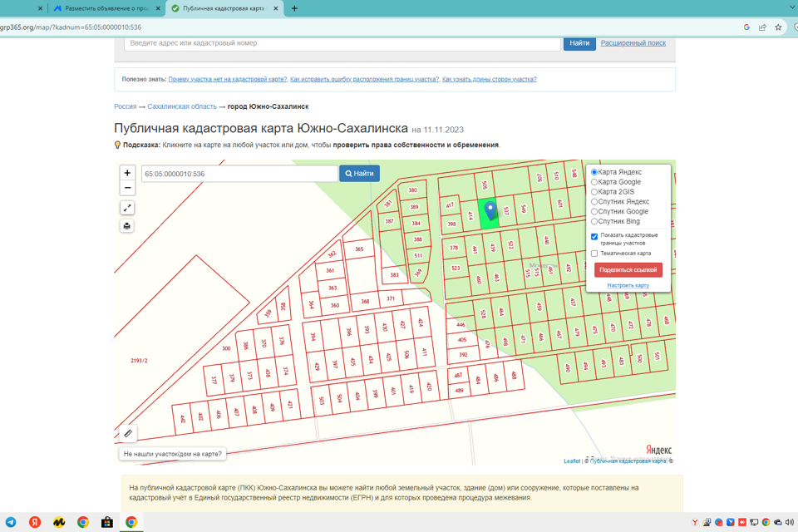Select the Карта Google radio option
The width and height of the screenshot is (798, 532).
coord(594,182)
